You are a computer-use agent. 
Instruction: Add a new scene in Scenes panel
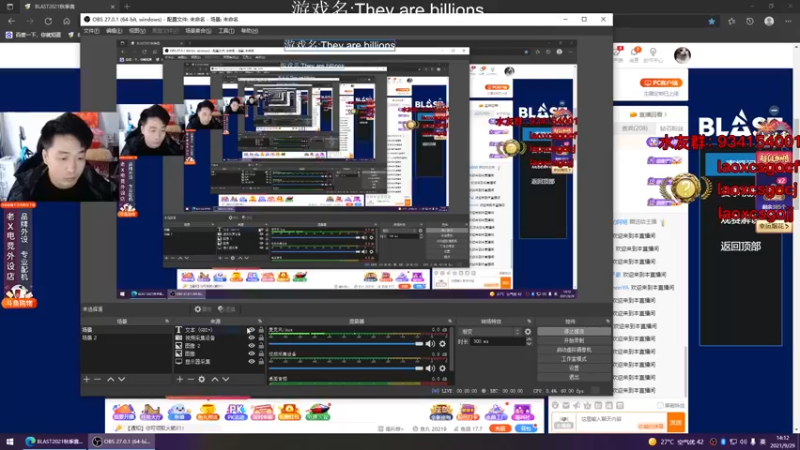(x=86, y=380)
